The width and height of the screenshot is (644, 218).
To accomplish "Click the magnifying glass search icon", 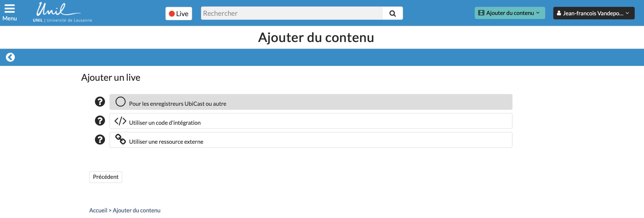I will point(393,13).
